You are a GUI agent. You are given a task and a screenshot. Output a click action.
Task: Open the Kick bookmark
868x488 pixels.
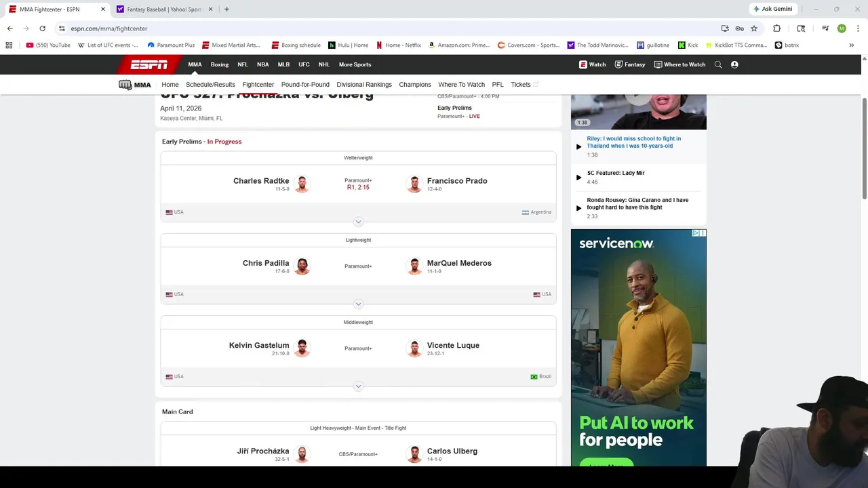tap(687, 45)
